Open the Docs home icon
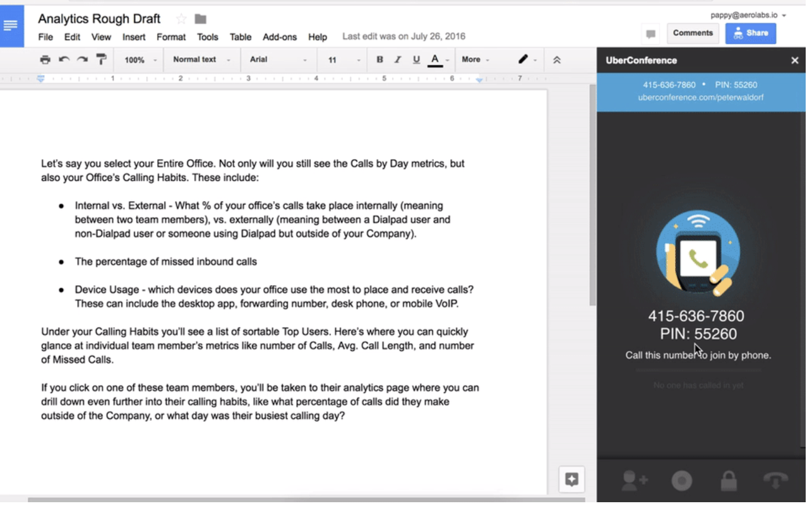The height and width of the screenshot is (506, 812). [11, 26]
